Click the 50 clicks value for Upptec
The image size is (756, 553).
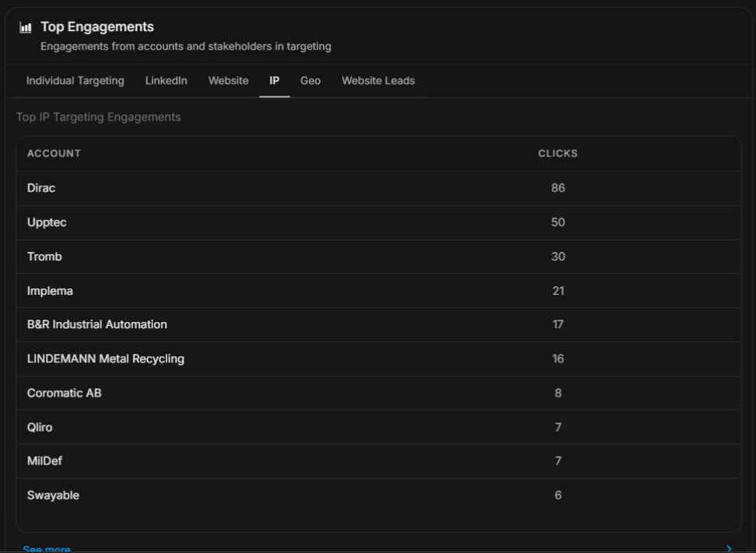(x=558, y=222)
